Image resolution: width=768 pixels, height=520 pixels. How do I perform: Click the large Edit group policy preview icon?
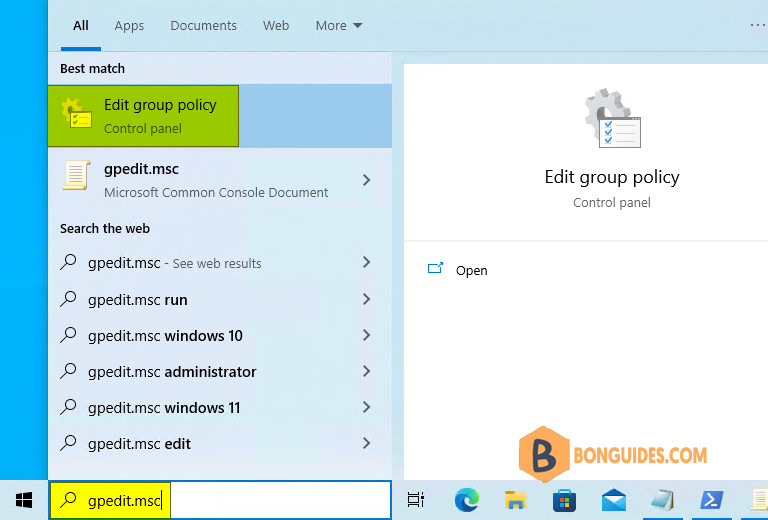[612, 118]
